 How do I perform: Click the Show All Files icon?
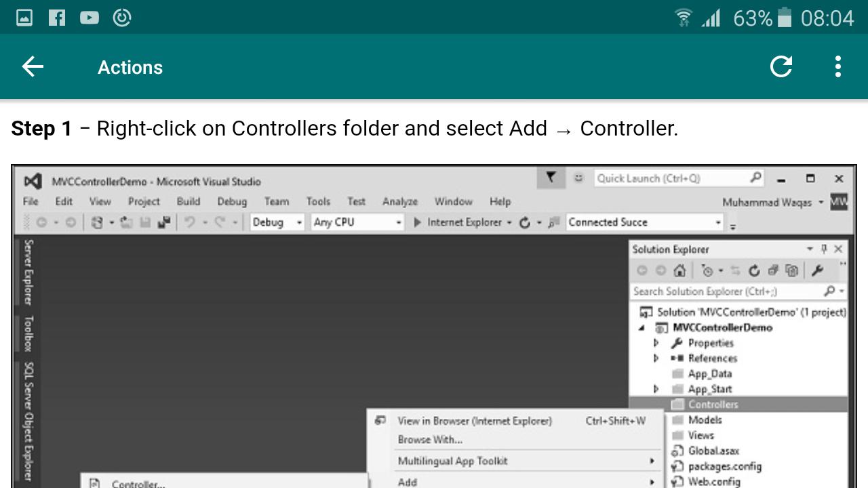click(791, 270)
